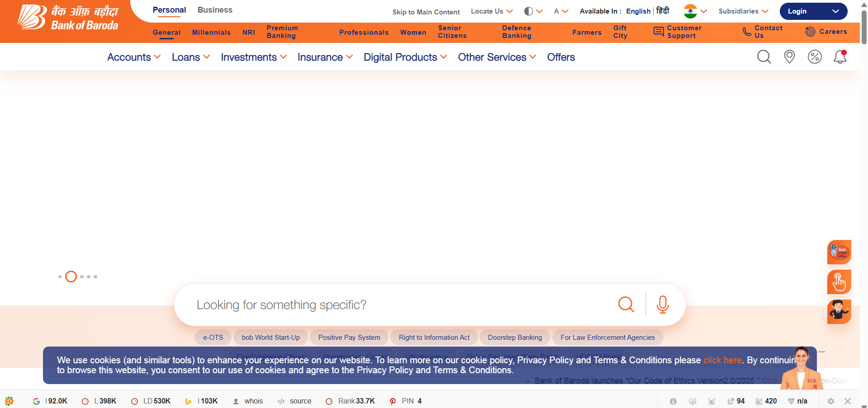Click the Bank of Baroda logo

coord(68,18)
